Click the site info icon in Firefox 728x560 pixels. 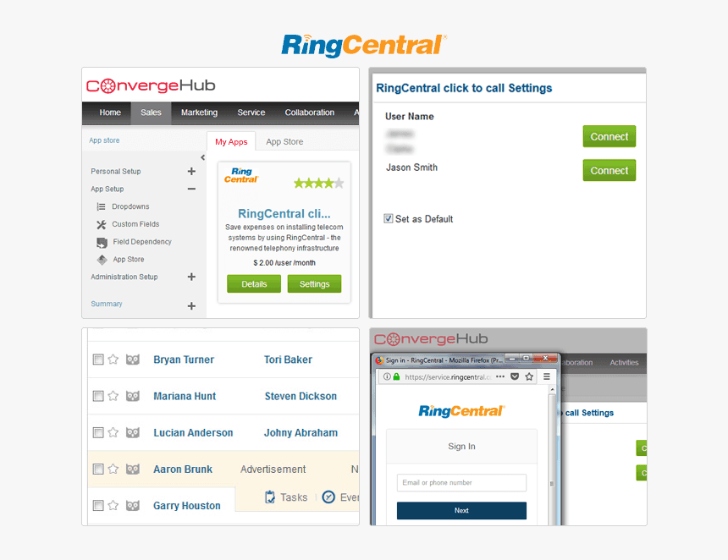[x=387, y=376]
